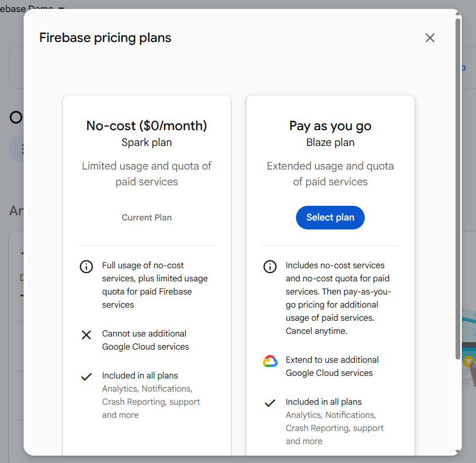Click Cannot use additional Google Cloud services text
Screen dimensions: 476x463
[x=145, y=340]
